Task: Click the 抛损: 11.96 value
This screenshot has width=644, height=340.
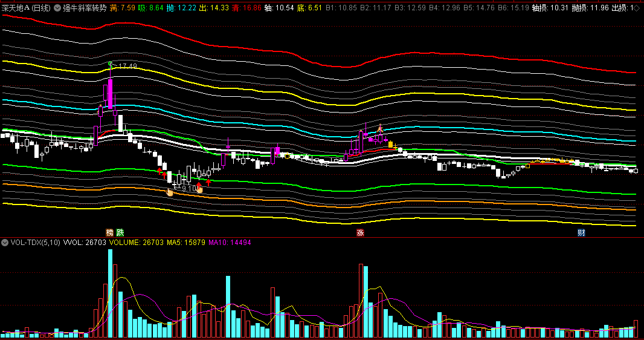Action: tap(590, 7)
